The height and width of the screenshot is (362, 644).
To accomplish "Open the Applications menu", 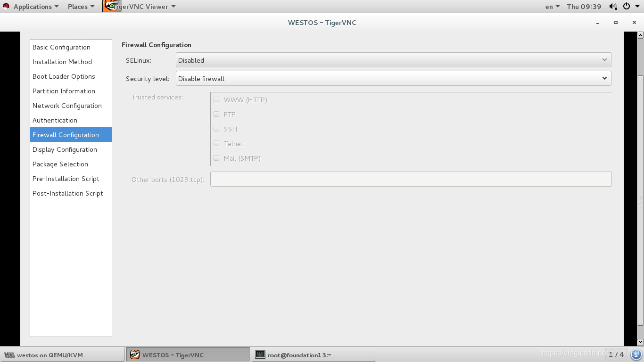I will click(36, 7).
